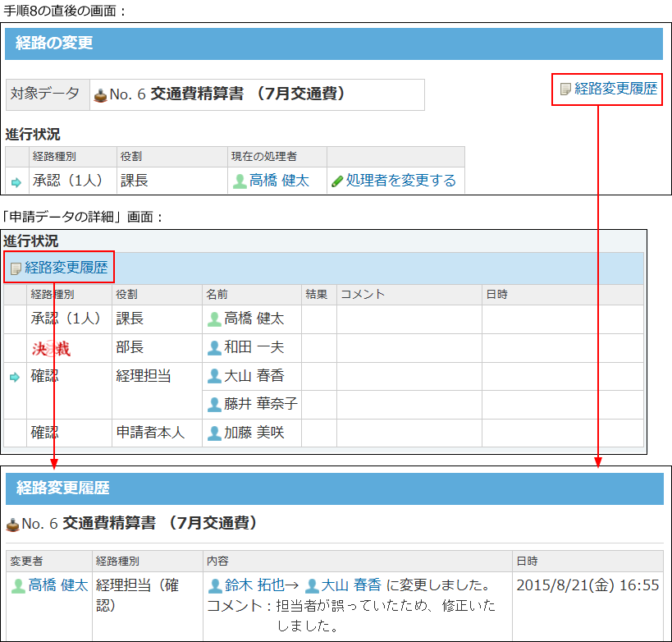
Task: Click name 加藤 美咲
Action: (254, 433)
